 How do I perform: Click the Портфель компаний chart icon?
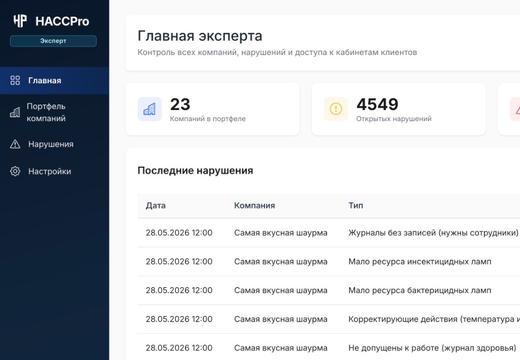point(15,113)
